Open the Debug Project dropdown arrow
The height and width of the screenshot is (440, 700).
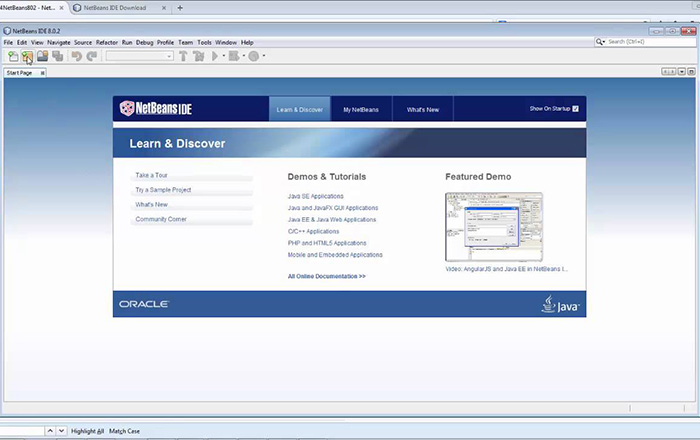tap(244, 56)
